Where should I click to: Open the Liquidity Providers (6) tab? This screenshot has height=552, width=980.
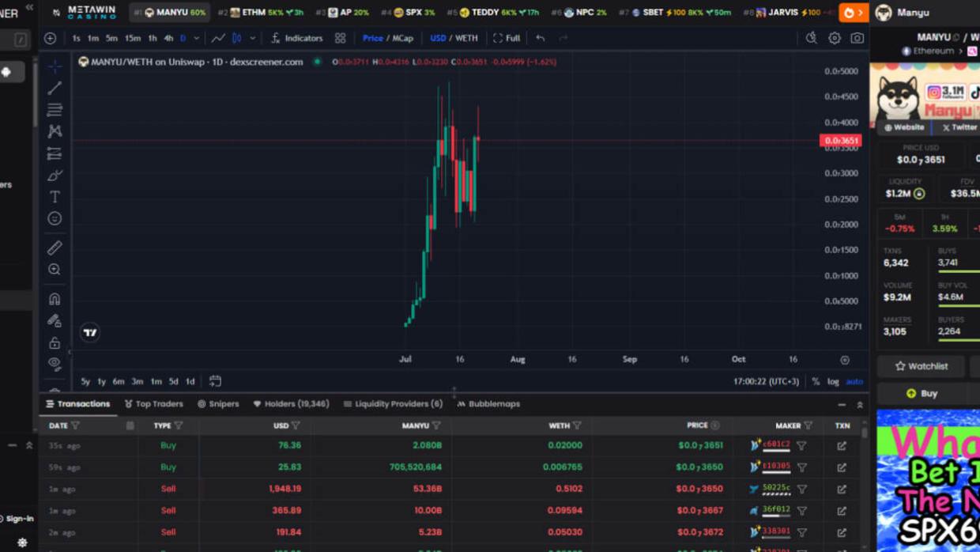tap(393, 404)
